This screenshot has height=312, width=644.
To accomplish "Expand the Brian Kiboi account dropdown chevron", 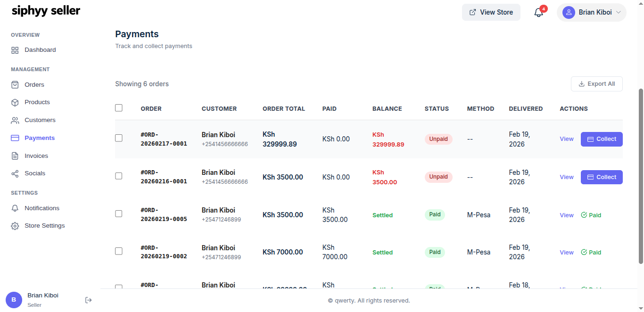I will [x=619, y=12].
